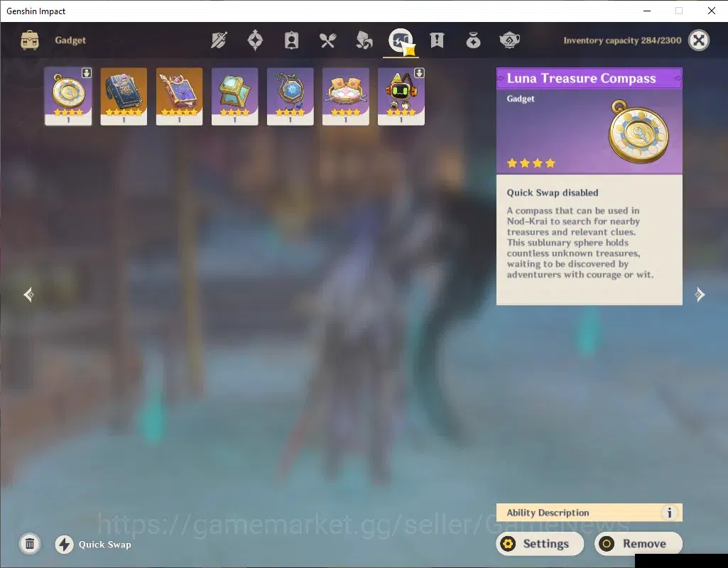
Task: Select the purple spellbook with feather gadget
Action: 179,97
